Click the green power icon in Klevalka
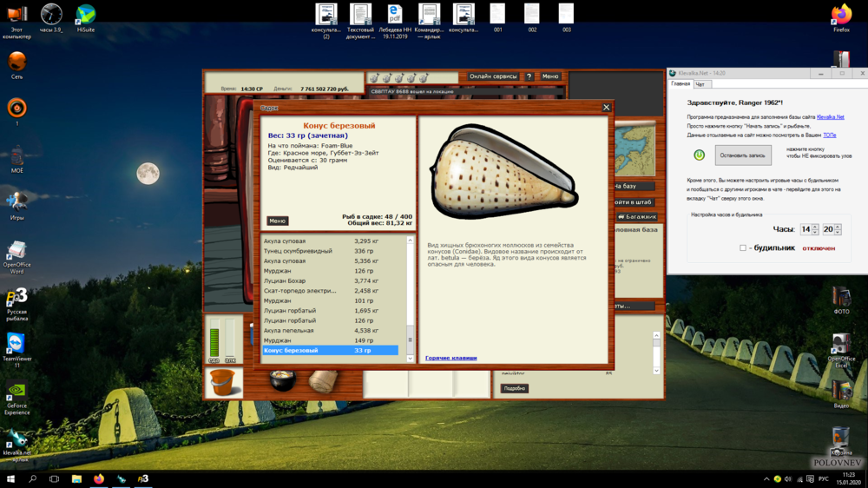The width and height of the screenshot is (868, 488). pos(699,155)
